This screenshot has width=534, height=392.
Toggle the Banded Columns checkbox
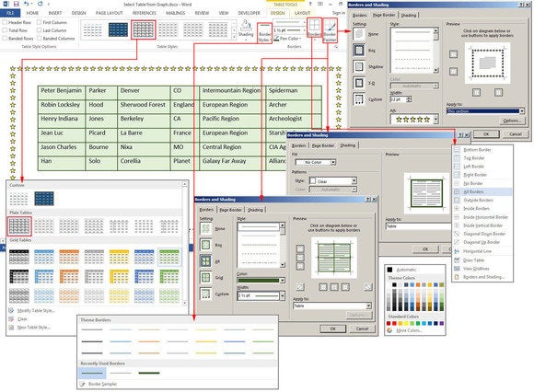39,39
